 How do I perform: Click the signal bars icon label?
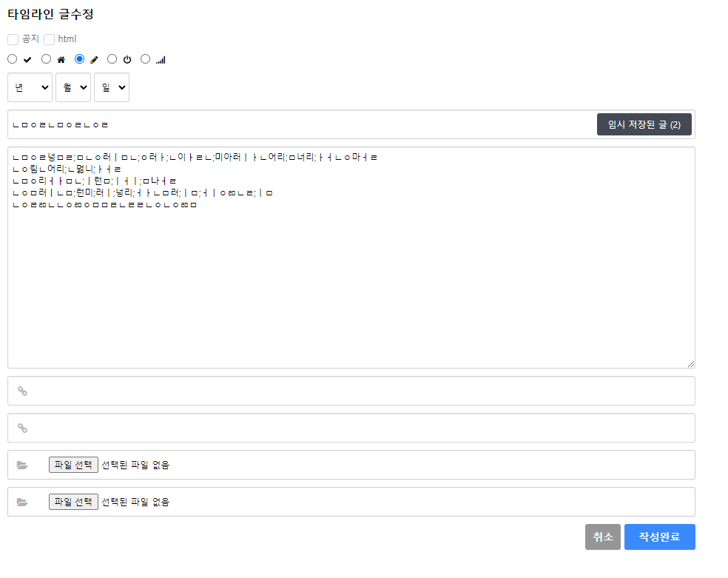click(x=161, y=59)
